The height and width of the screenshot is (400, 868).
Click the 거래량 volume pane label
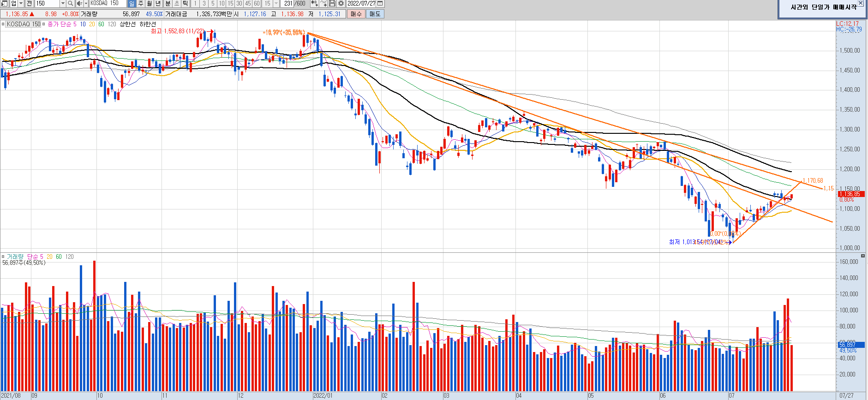[15, 257]
